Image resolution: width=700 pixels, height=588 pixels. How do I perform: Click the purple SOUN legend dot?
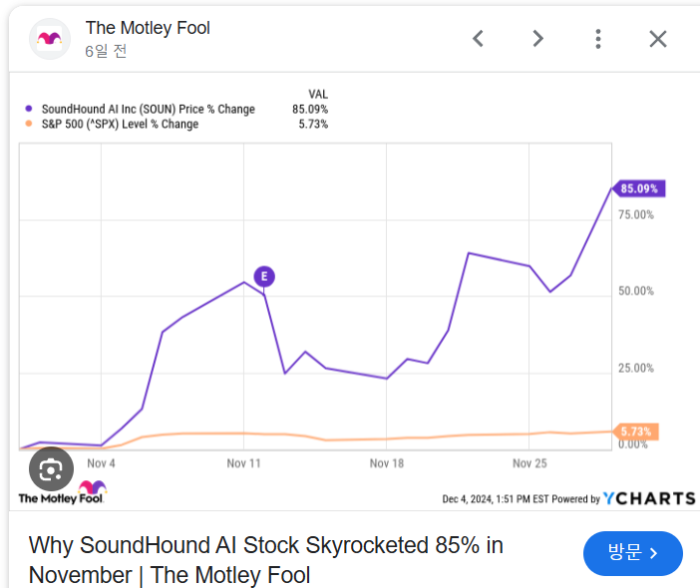[x=29, y=109]
